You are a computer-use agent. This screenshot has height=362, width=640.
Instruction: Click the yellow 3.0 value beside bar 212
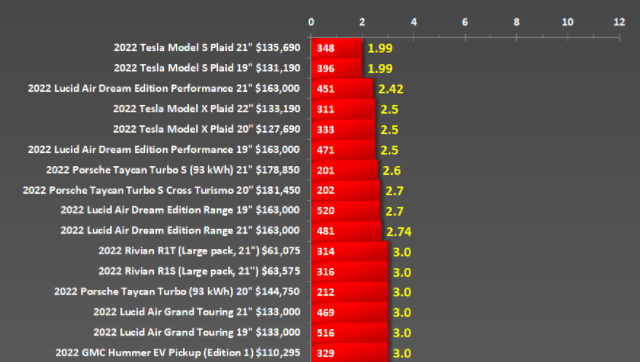pos(402,293)
